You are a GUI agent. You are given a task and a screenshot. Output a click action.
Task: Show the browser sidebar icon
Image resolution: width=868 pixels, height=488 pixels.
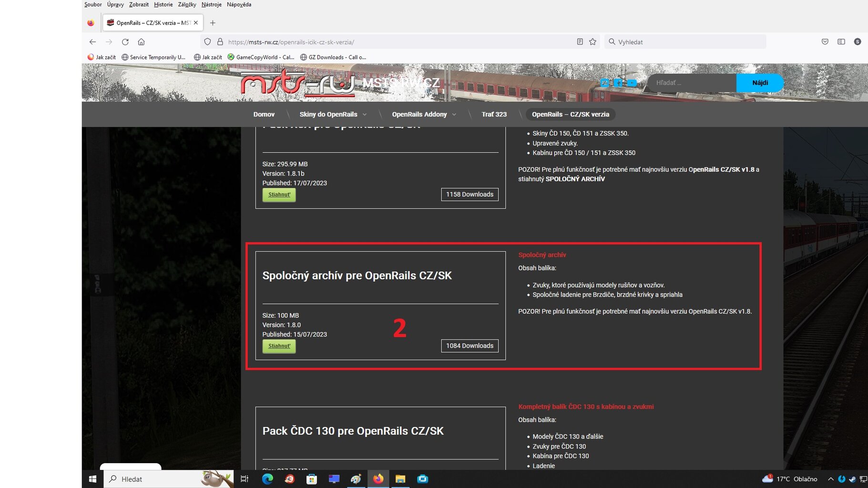point(841,42)
